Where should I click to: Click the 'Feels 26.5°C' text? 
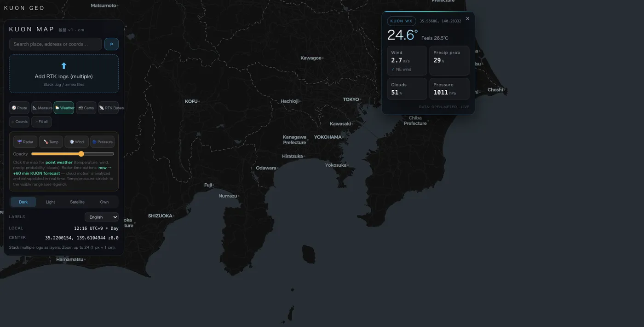coord(435,38)
